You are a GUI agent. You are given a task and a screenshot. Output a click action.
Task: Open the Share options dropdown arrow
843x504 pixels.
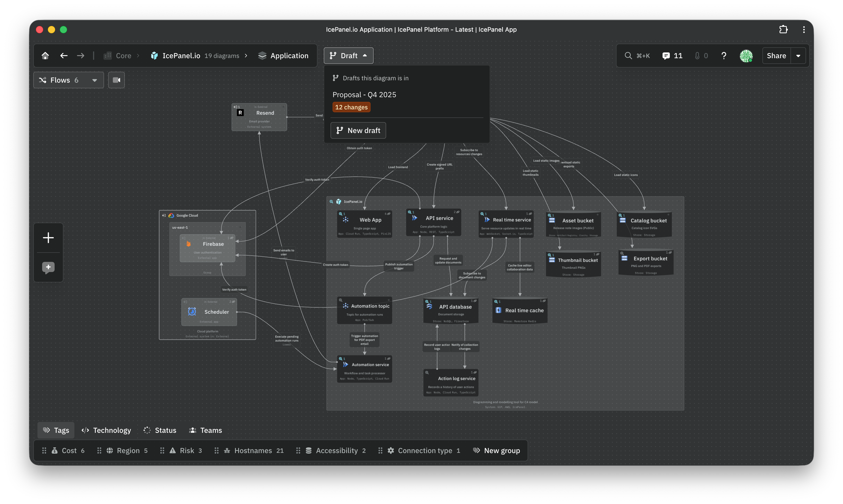(798, 56)
